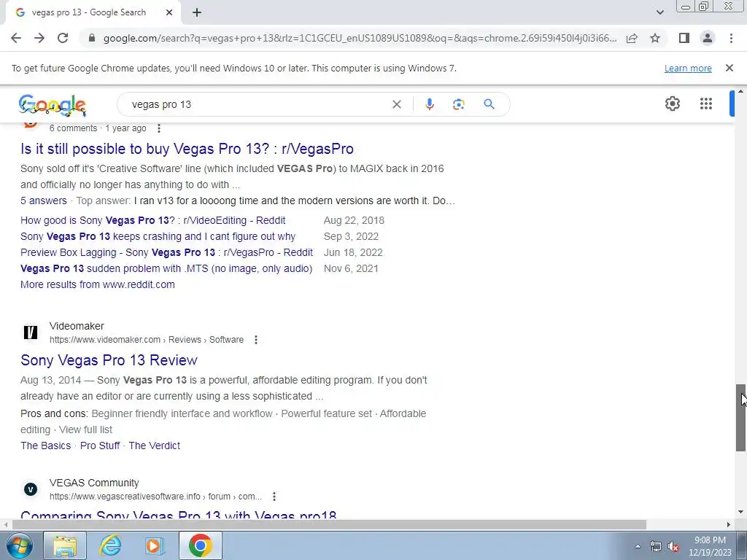Show hidden system tray icons
The width and height of the screenshot is (747, 560).
[x=638, y=546]
